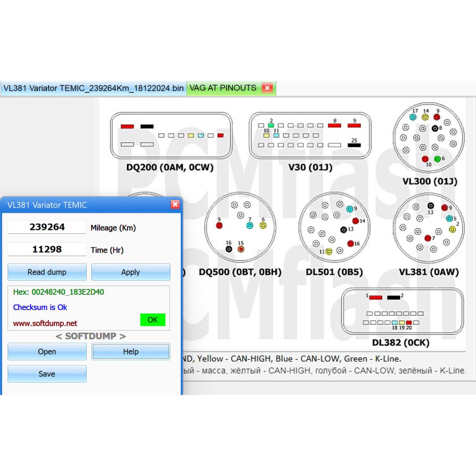
Task: Visit the www.softdump.net link
Action: click(45, 323)
